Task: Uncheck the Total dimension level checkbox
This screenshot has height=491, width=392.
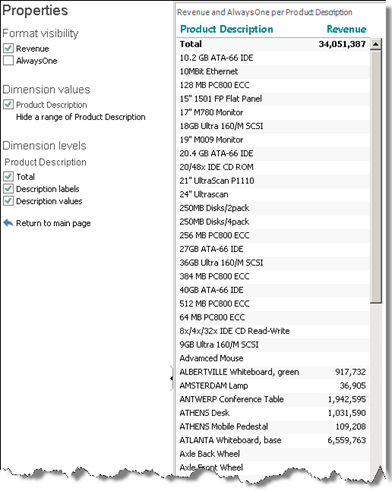Action: (8, 176)
